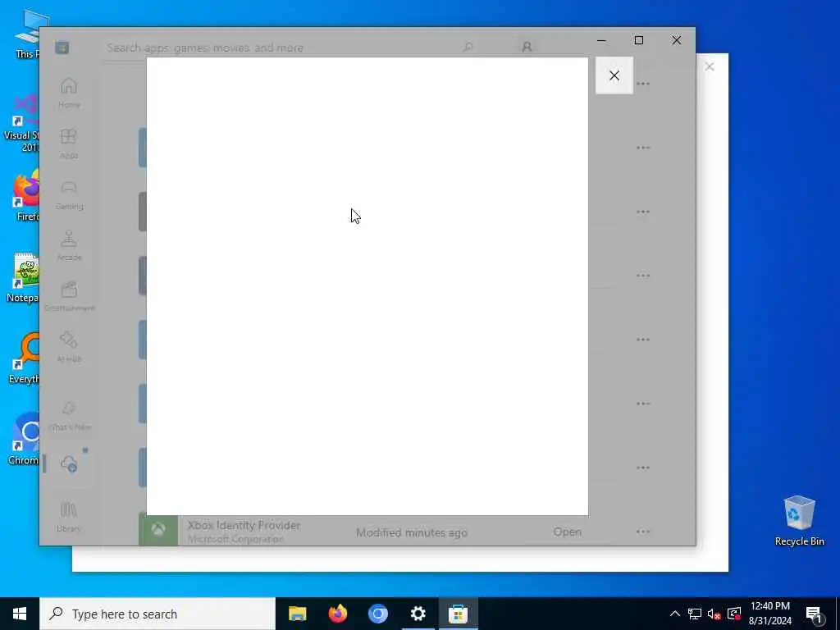
Task: Select the Notepad++ desktop shortcut
Action: pos(24,276)
